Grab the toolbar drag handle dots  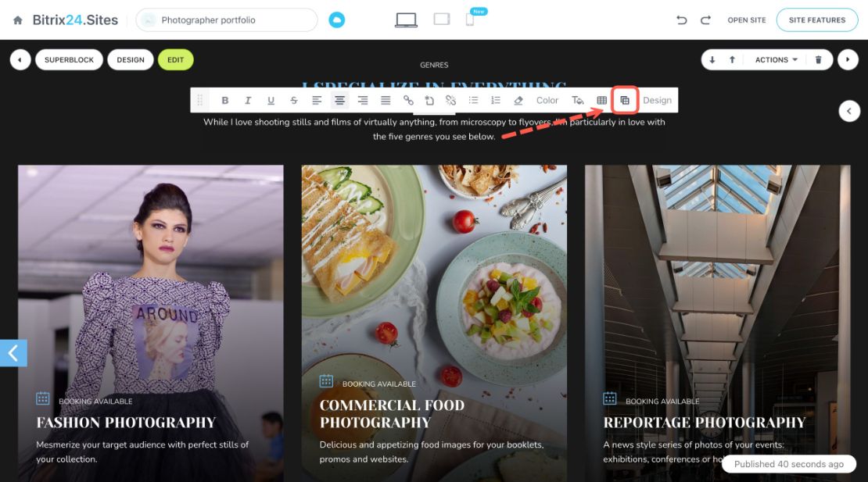click(200, 100)
